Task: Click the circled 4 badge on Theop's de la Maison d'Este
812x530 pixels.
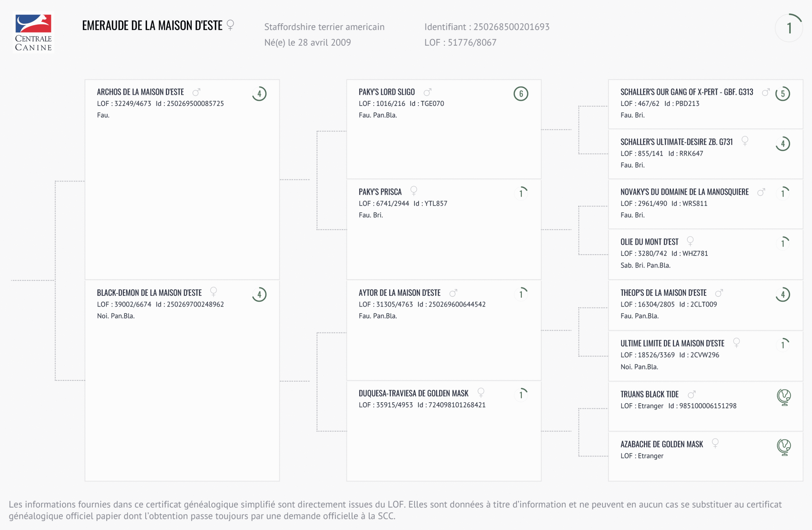Action: coord(783,295)
